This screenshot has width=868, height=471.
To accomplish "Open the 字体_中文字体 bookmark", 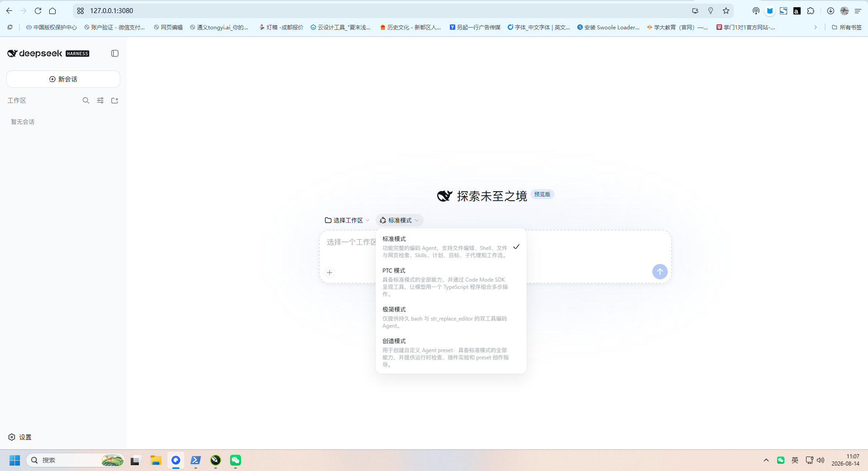I will [538, 28].
